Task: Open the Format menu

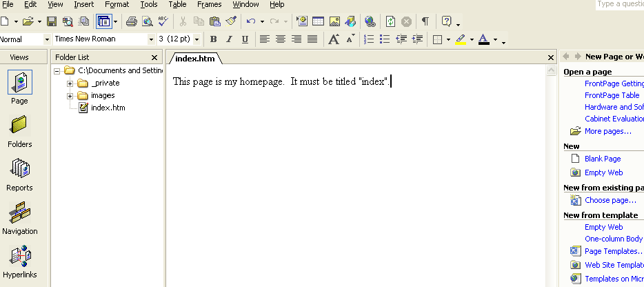Action: coord(117,5)
